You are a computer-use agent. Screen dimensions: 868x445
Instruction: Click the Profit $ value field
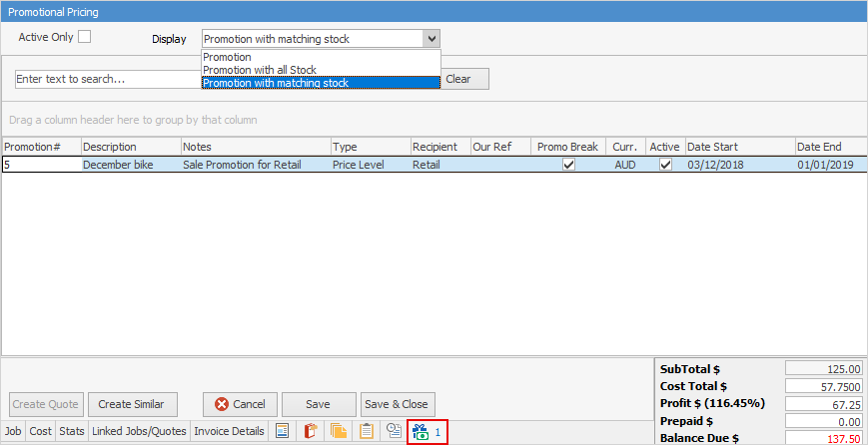[x=824, y=404]
